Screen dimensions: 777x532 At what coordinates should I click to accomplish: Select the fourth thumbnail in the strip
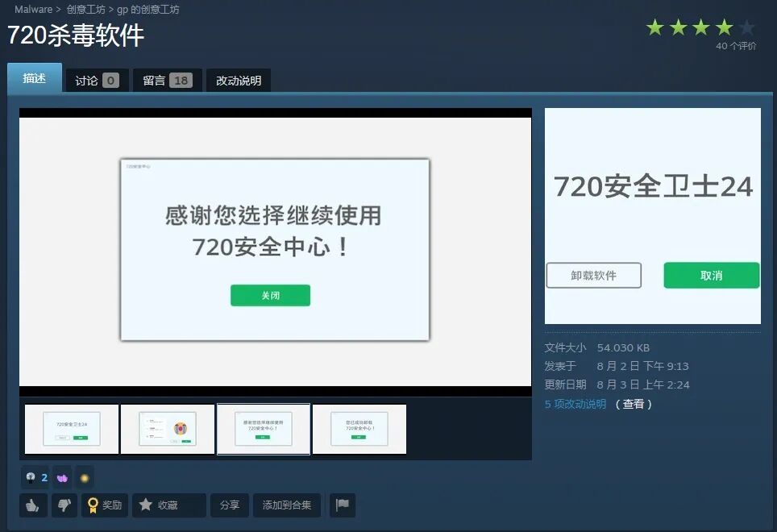pyautogui.click(x=359, y=429)
